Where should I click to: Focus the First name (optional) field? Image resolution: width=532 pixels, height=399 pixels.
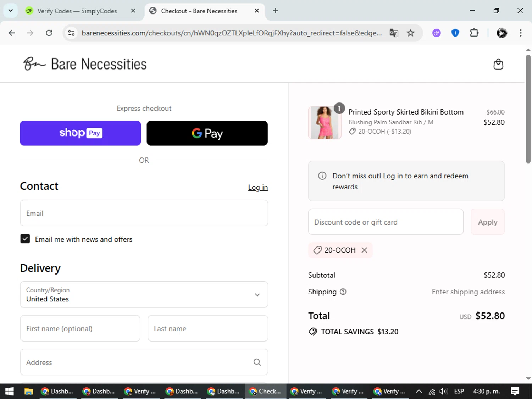(x=80, y=328)
